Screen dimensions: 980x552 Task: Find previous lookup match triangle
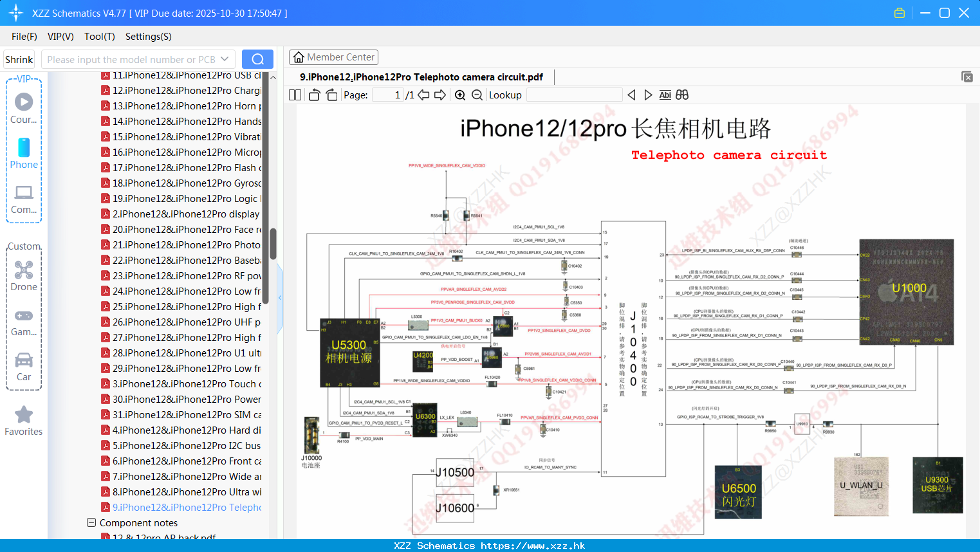[631, 95]
